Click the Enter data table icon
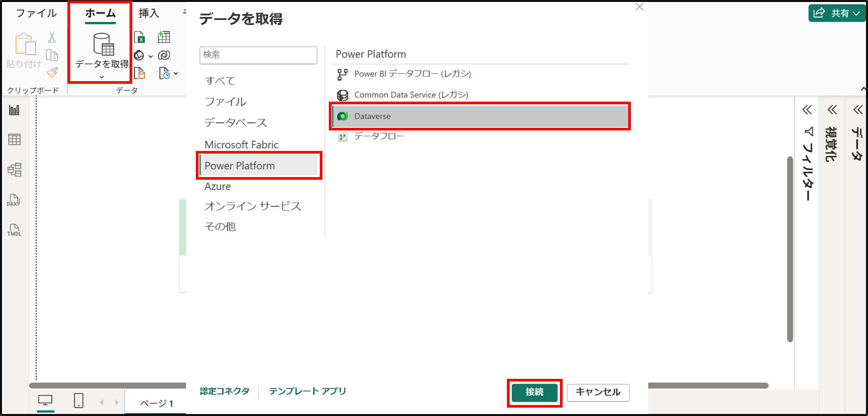868x416 pixels. pyautogui.click(x=164, y=37)
